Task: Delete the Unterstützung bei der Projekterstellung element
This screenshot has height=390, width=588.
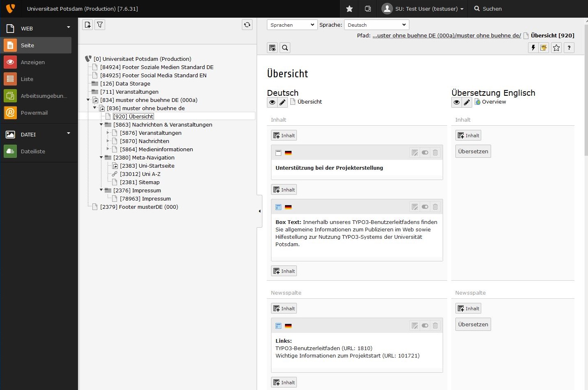Action: [x=435, y=153]
